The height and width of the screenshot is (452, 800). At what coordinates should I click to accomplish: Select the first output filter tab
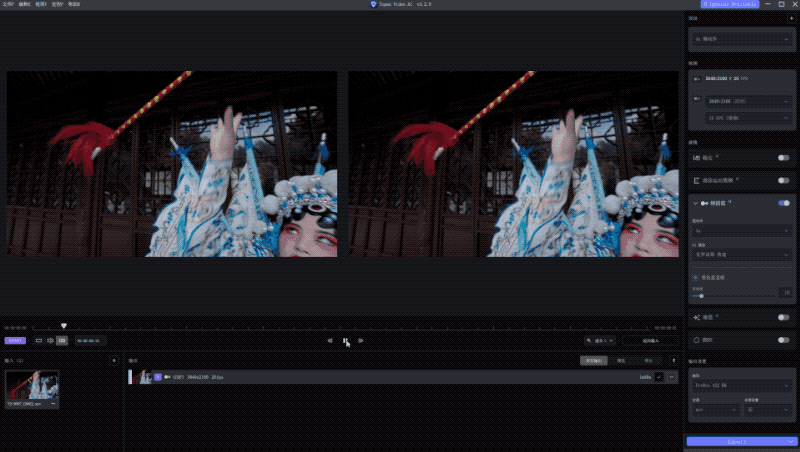(x=592, y=360)
